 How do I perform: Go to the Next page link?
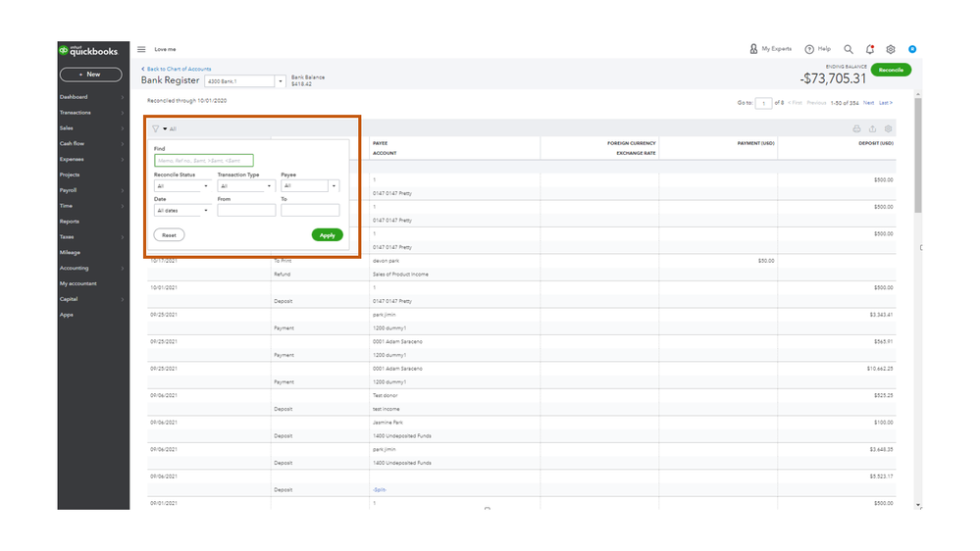[x=868, y=102]
